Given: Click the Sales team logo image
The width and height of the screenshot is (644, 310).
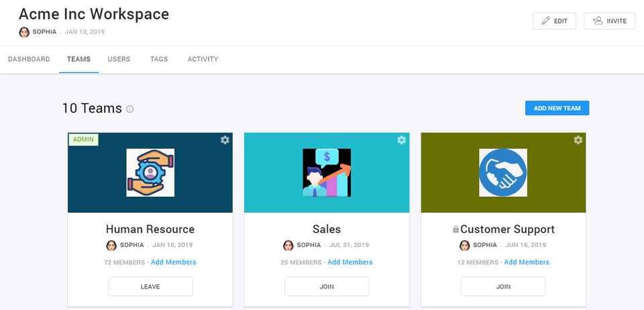Looking at the screenshot, I should [x=327, y=172].
